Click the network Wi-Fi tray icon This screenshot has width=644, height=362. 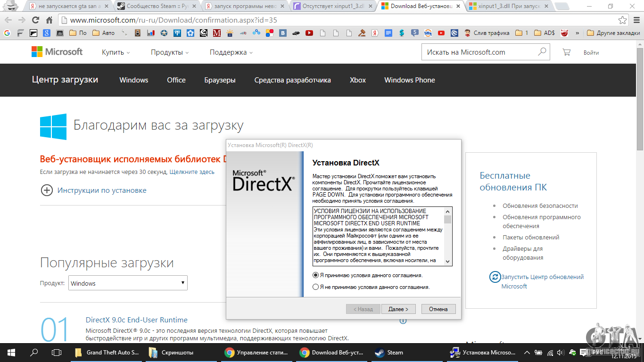pos(550,352)
